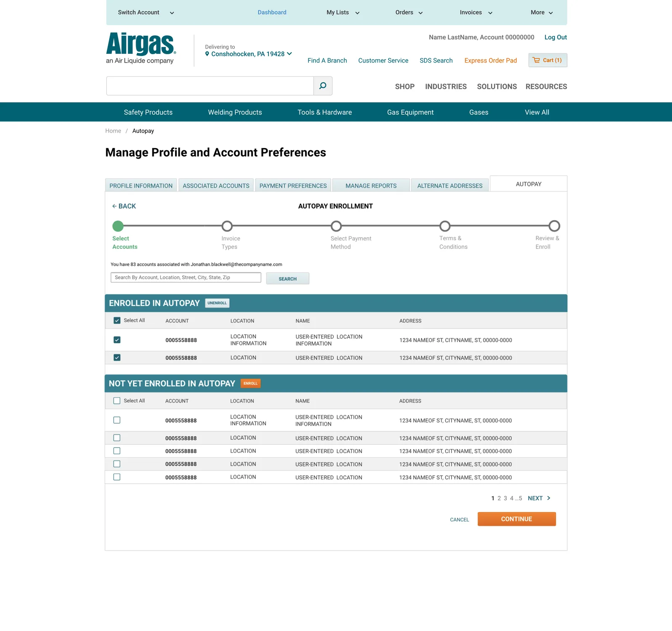This screenshot has width=672, height=631.
Task: Go to Home breadcrumb
Action: [113, 131]
